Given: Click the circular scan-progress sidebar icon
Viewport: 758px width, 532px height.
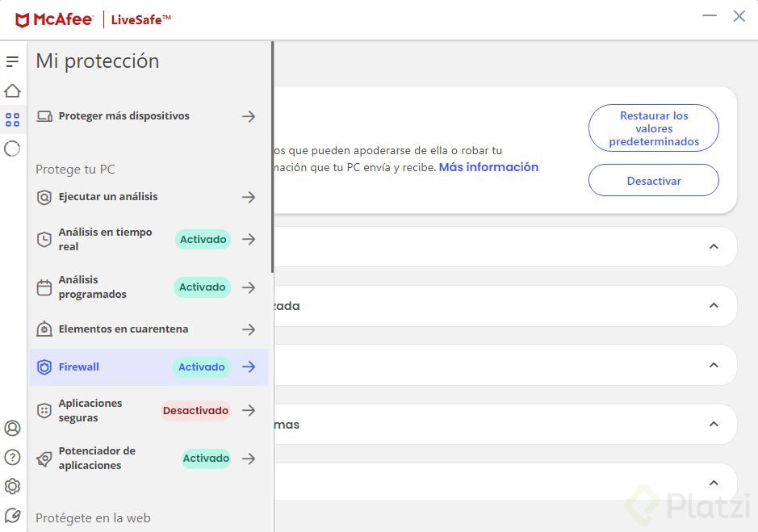Looking at the screenshot, I should (13, 149).
